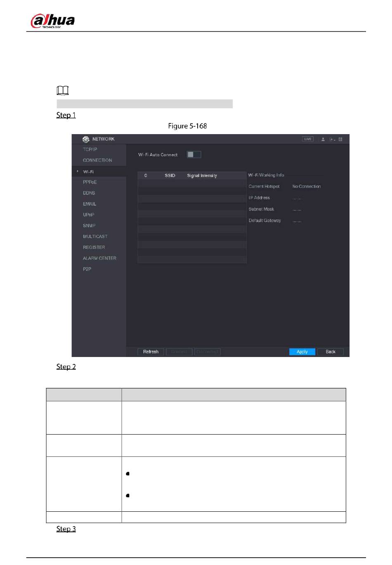The height and width of the screenshot is (565, 392).
Task: Click the arrow beside Wi-Fi entry
Action: [x=77, y=171]
